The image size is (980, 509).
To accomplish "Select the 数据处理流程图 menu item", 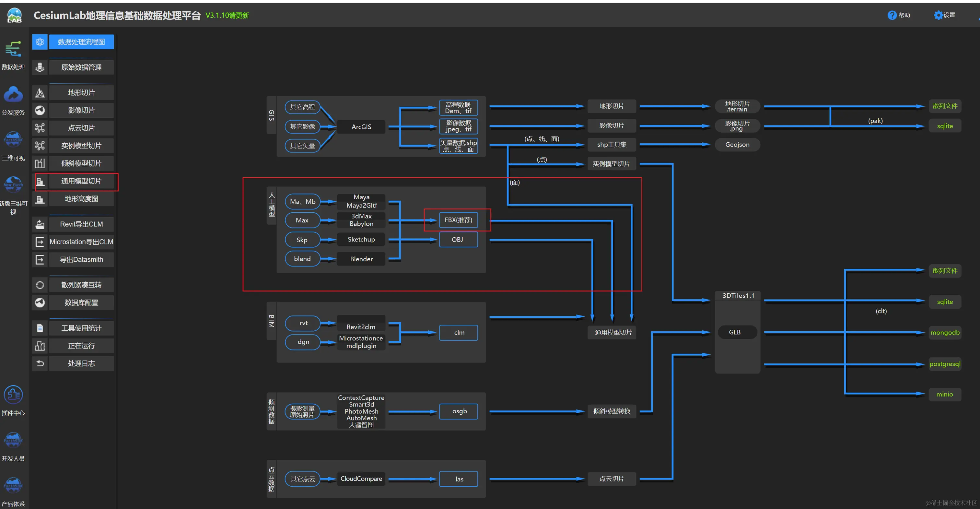I will pos(81,42).
